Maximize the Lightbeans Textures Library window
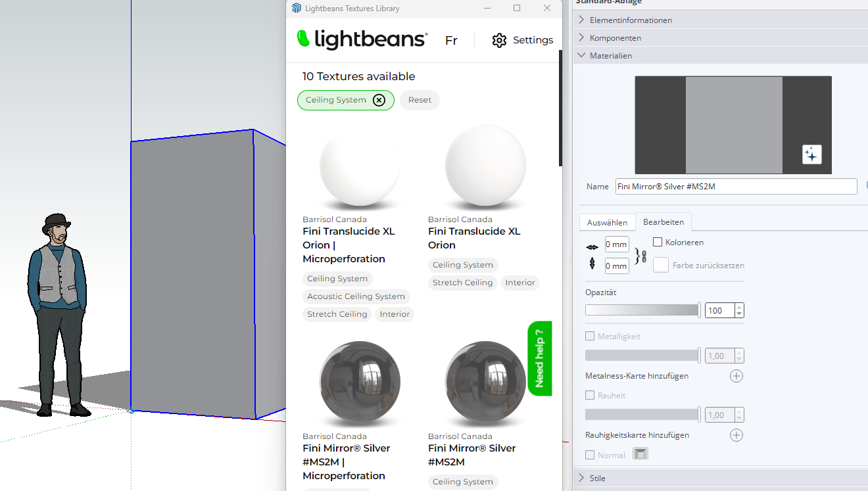The height and width of the screenshot is (491, 868). pos(517,9)
